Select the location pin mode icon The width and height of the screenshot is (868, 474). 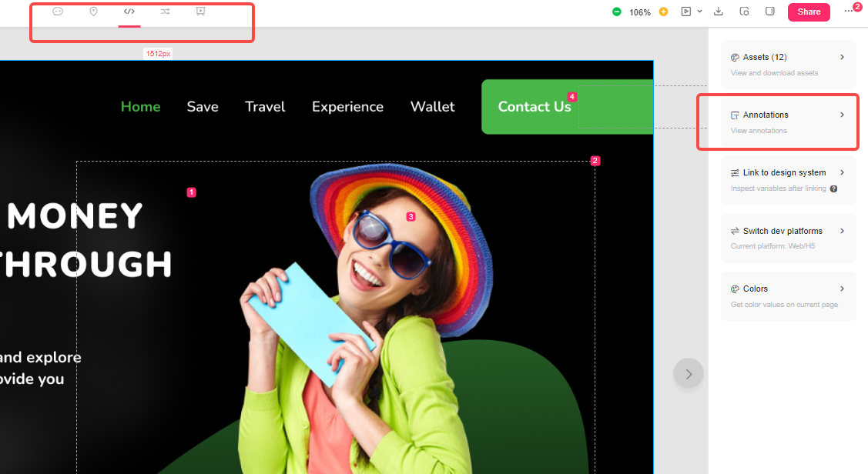point(93,12)
